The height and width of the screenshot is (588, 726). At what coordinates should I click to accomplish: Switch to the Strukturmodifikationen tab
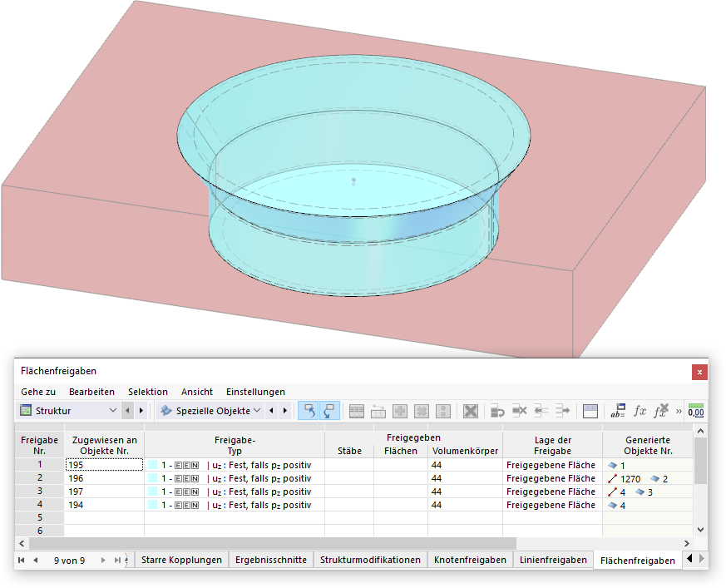click(370, 560)
